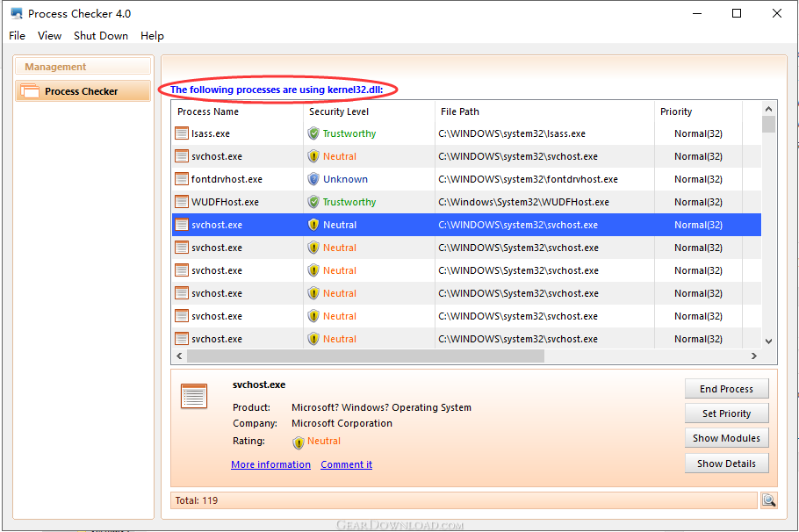799x532 pixels.
Task: Click the Process Checker sidebar folder icon
Action: point(30,91)
